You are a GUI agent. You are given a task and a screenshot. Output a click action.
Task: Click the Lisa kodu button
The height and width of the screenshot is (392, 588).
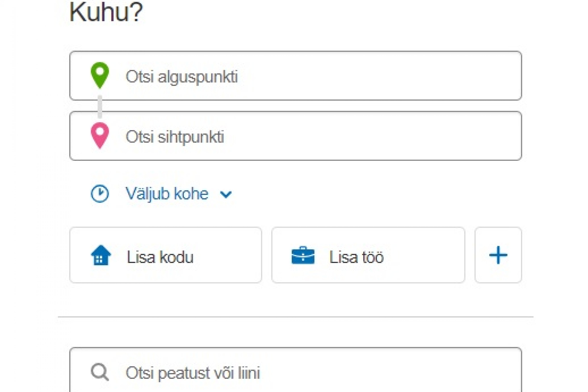(166, 255)
